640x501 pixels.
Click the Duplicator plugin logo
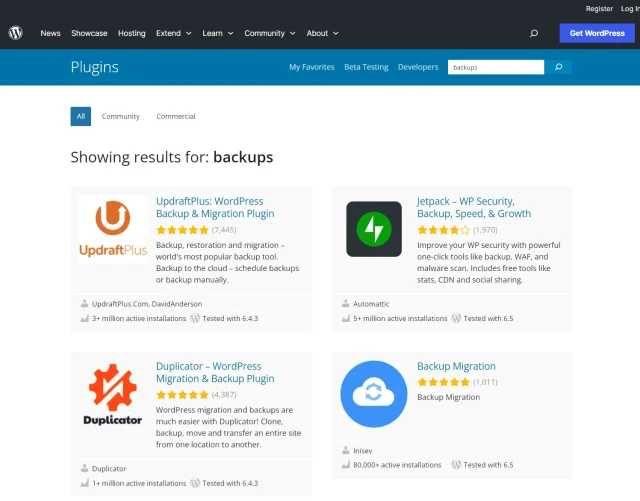pos(113,394)
